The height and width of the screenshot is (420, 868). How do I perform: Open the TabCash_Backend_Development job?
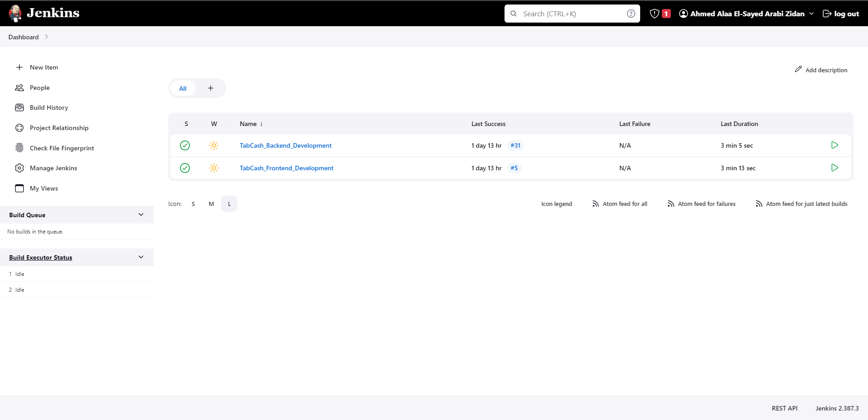click(286, 145)
